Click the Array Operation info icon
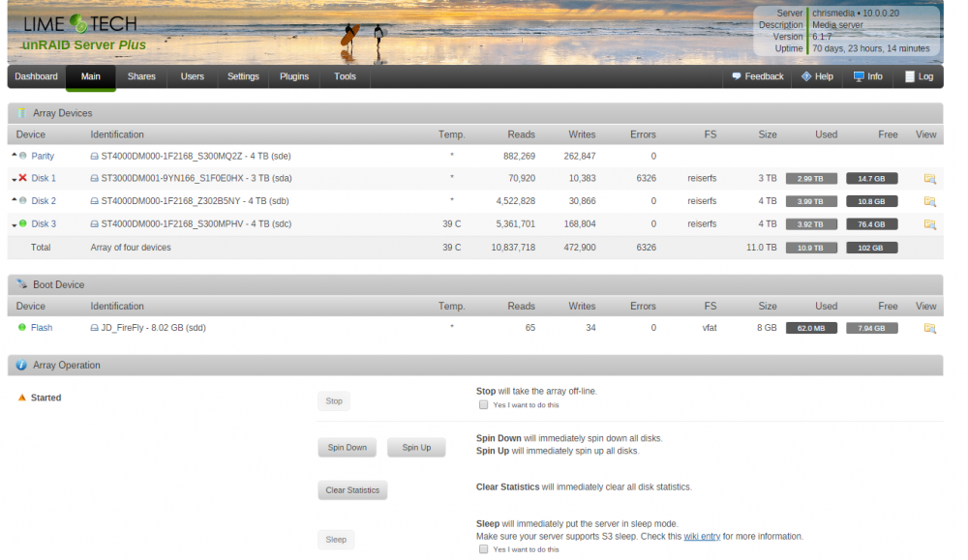The height and width of the screenshot is (560, 968). (21, 365)
